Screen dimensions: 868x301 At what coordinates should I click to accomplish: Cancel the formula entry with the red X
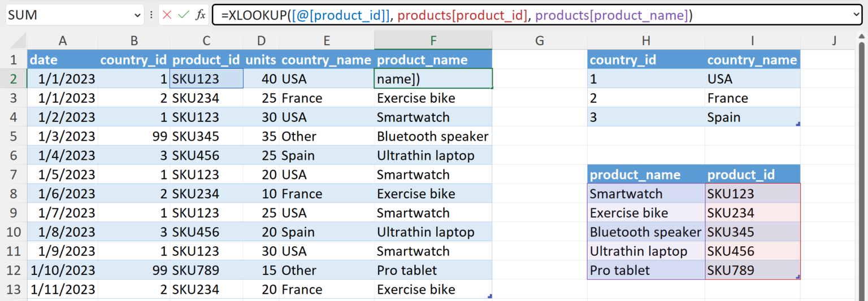[x=167, y=15]
